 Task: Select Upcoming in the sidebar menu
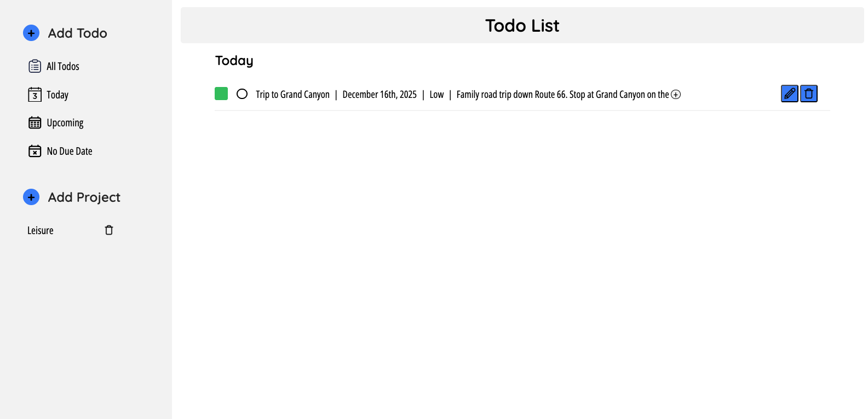65,123
